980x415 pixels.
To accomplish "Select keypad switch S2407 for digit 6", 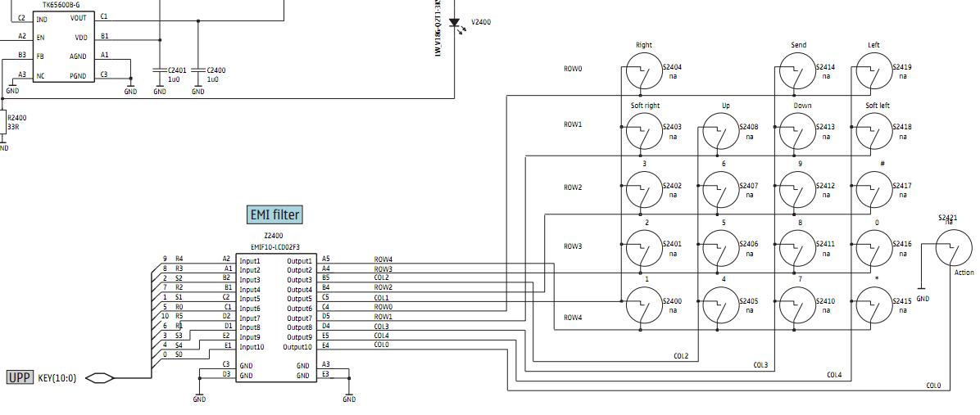I will point(720,190).
